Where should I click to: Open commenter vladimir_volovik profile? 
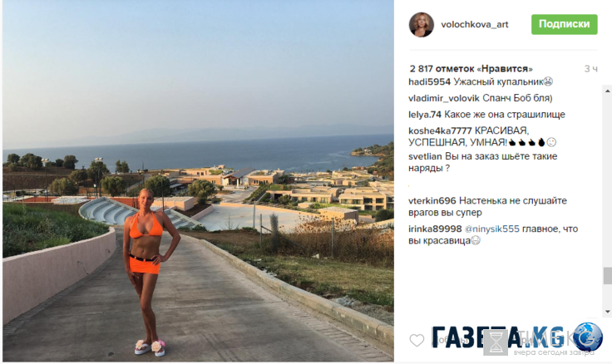[444, 98]
